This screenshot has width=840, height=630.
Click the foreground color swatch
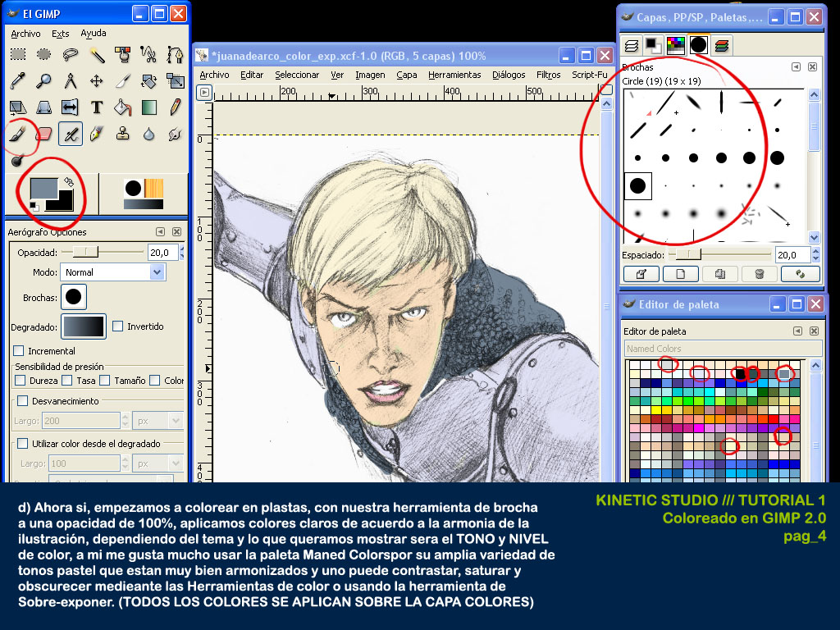43,188
